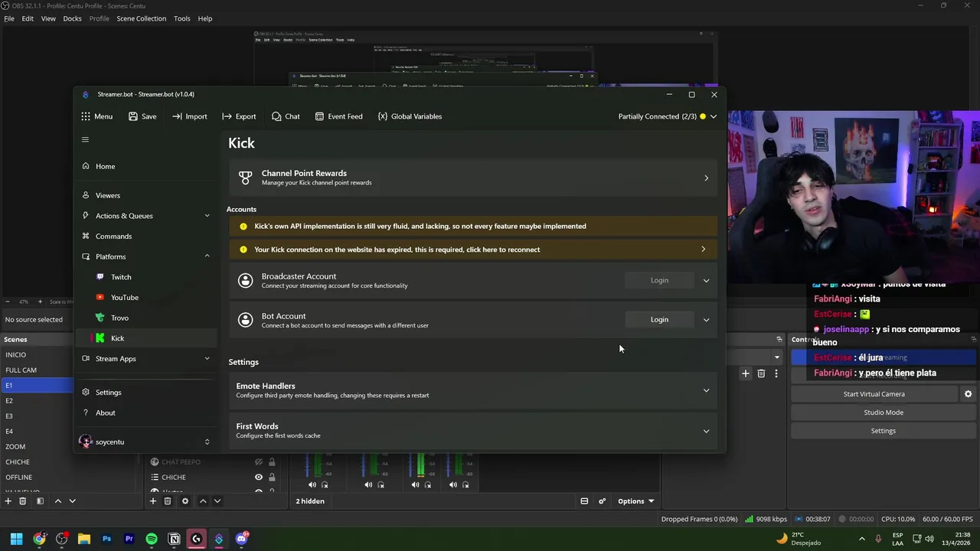Open virtual camera settings gear
Image resolution: width=980 pixels, height=551 pixels.
tap(968, 394)
